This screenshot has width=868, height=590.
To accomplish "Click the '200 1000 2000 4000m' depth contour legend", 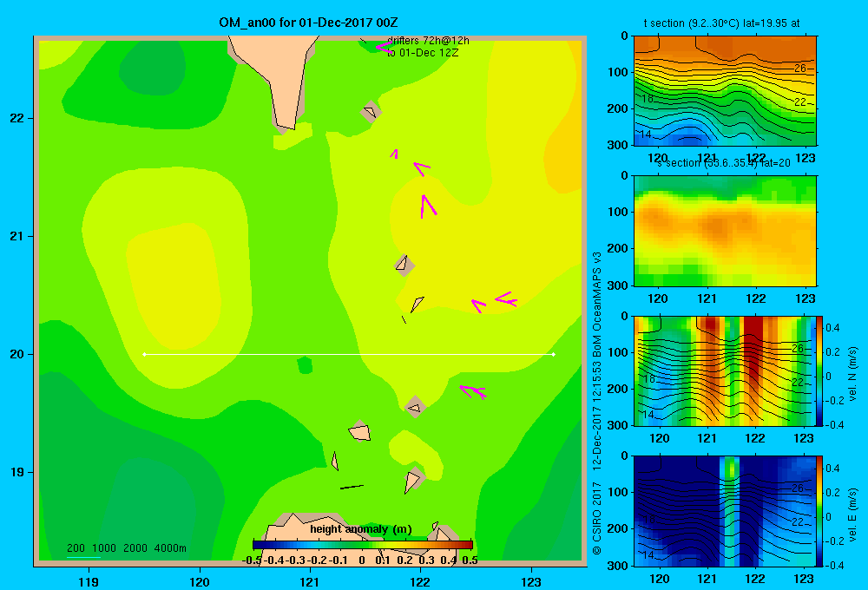I will click(x=127, y=548).
